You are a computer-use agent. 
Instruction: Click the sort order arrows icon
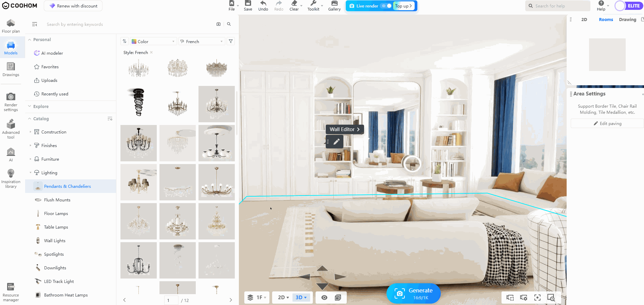125,41
